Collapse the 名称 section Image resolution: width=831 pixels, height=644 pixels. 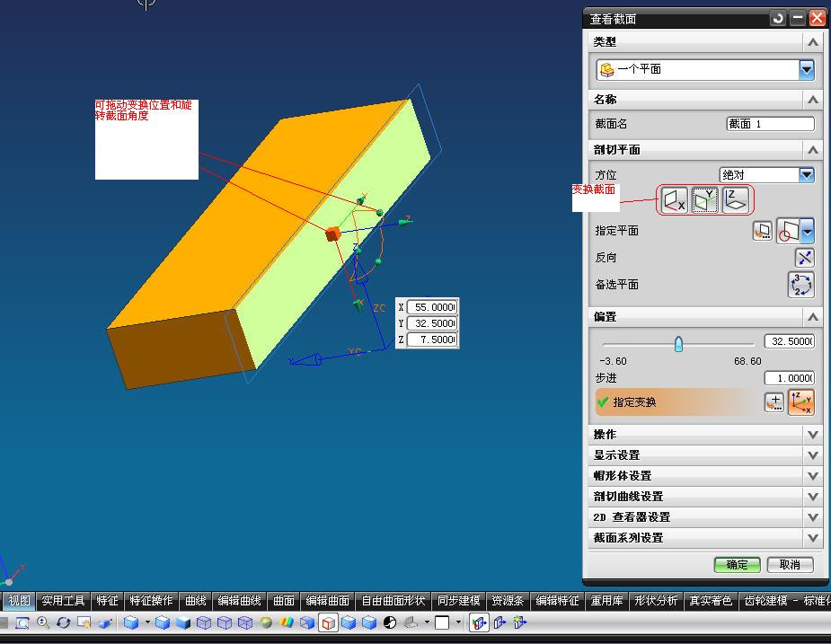tap(812, 99)
